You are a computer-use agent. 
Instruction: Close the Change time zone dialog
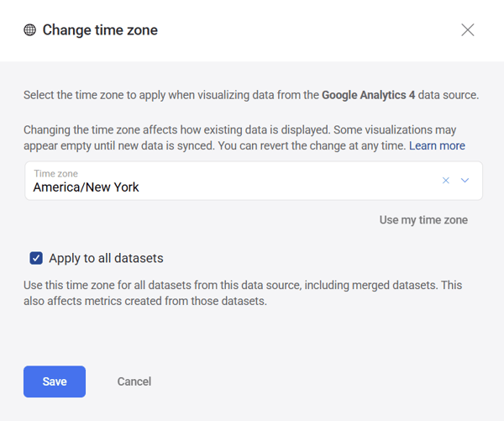(x=468, y=30)
